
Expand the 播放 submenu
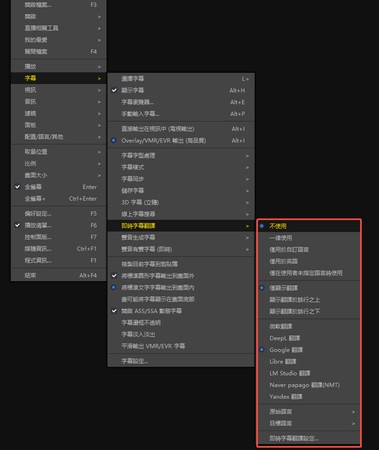(x=59, y=67)
